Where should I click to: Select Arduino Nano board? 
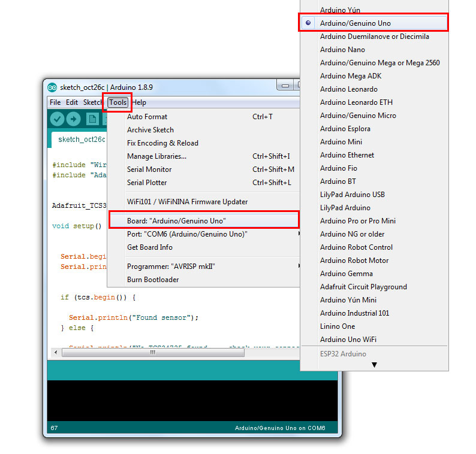click(374, 50)
